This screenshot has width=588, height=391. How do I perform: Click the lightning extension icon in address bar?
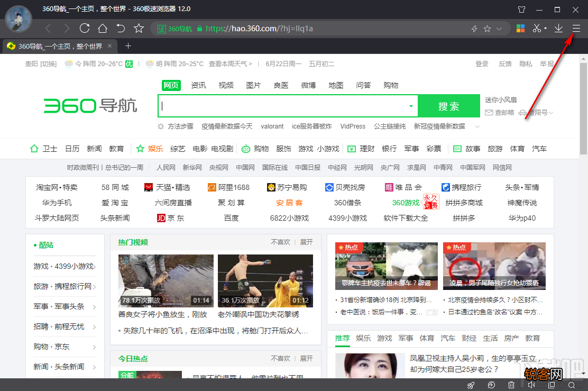click(x=474, y=29)
